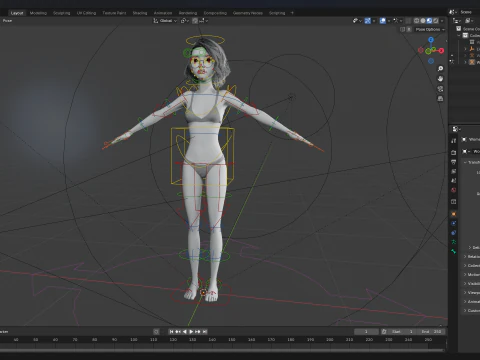This screenshot has width=480, height=360.
Task: Open the Geometry Nodes workspace tab
Action: coord(248,13)
